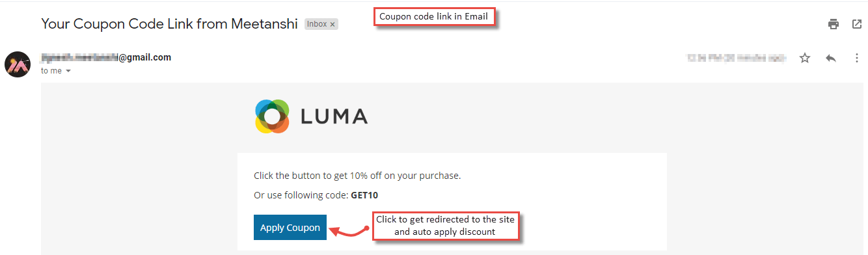Viewport: 868px width, 255px height.
Task: Open the email in a new window
Action: point(856,25)
